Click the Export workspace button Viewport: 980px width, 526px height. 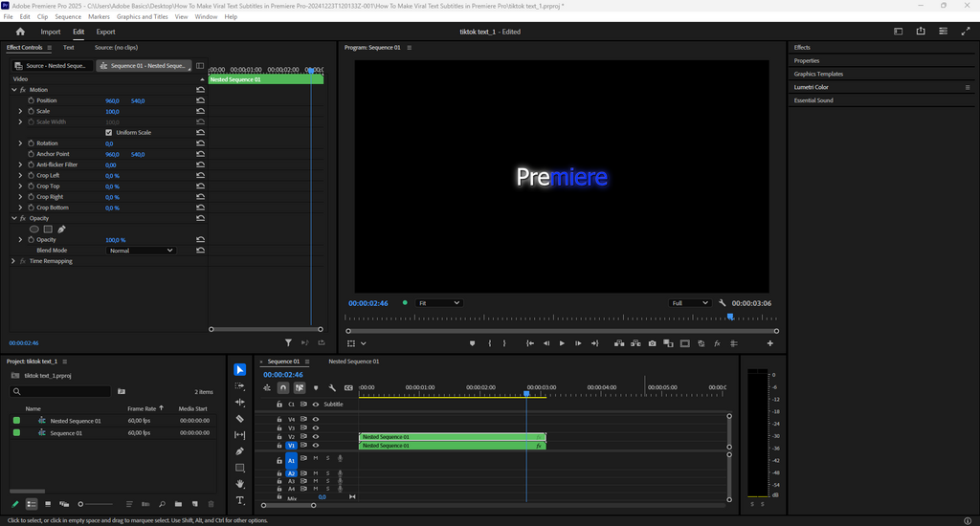[x=105, y=32]
